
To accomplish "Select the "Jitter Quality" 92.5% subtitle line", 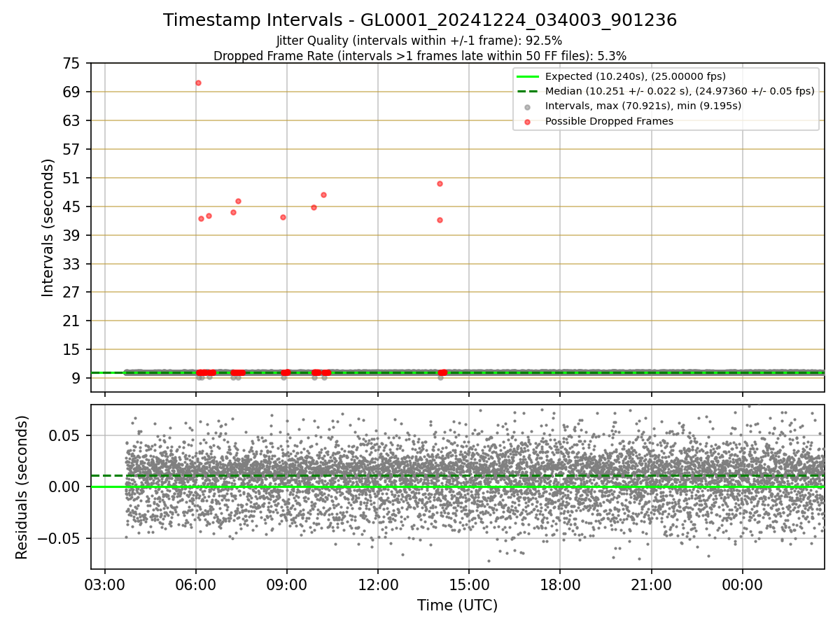I will 419,41.
